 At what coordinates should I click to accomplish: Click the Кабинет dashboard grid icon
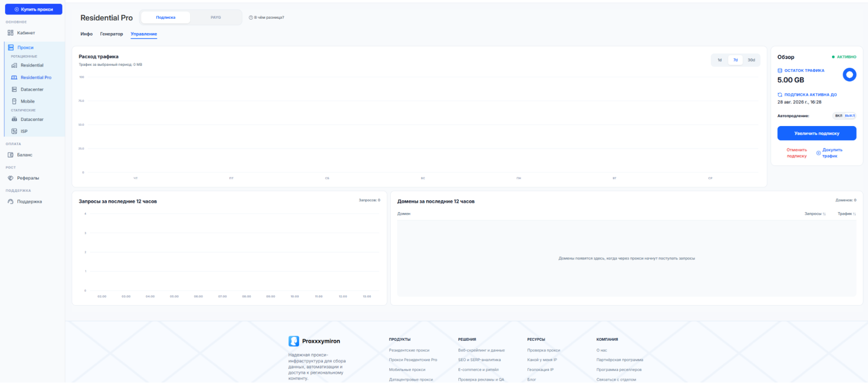pos(10,33)
